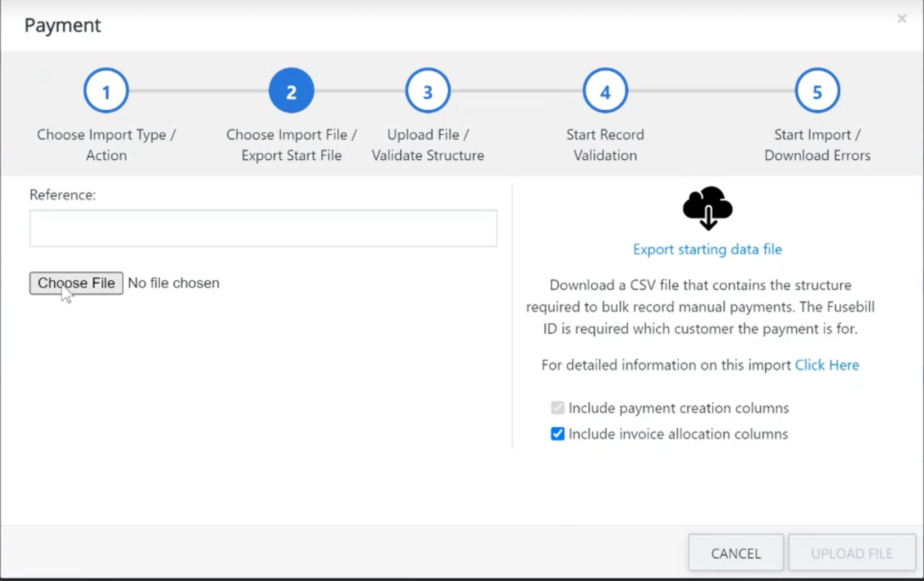Open Export starting data file link
Image resolution: width=924 pixels, height=581 pixels.
708,250
